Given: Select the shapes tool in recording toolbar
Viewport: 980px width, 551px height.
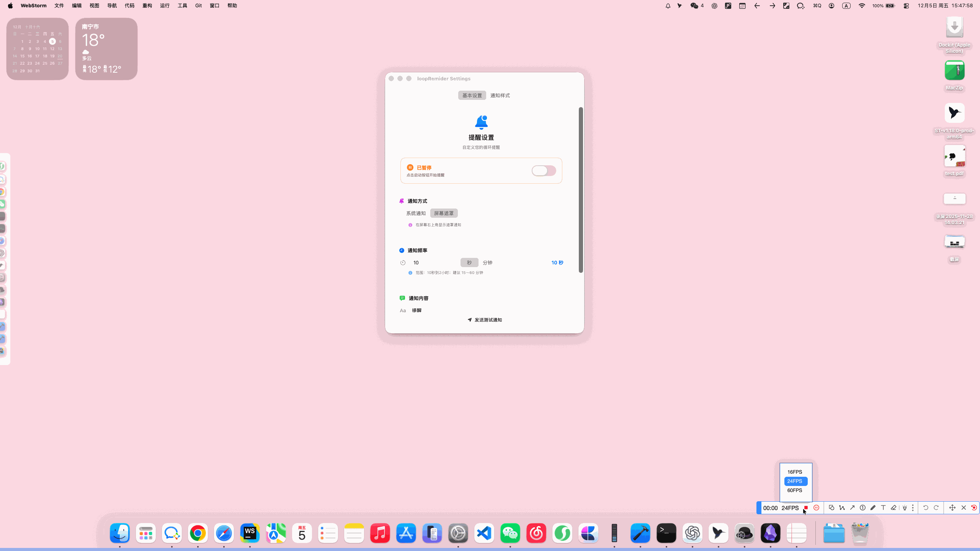Looking at the screenshot, I should pos(831,508).
